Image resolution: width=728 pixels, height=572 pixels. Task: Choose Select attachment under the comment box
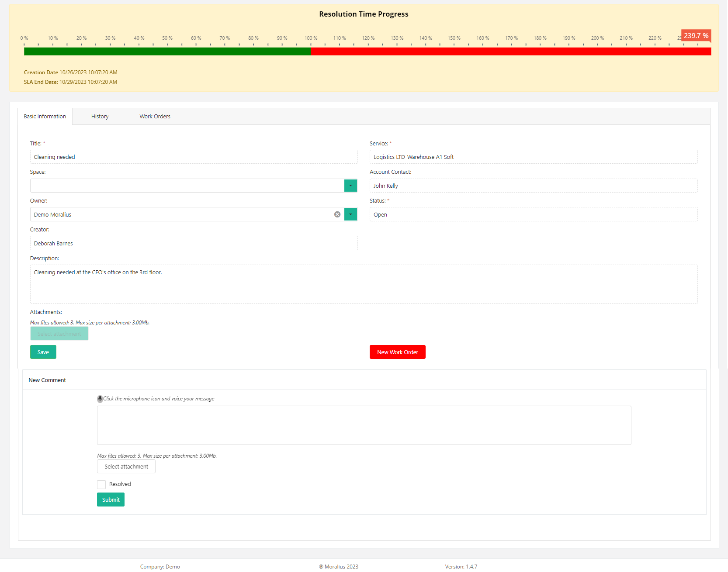[x=126, y=466]
